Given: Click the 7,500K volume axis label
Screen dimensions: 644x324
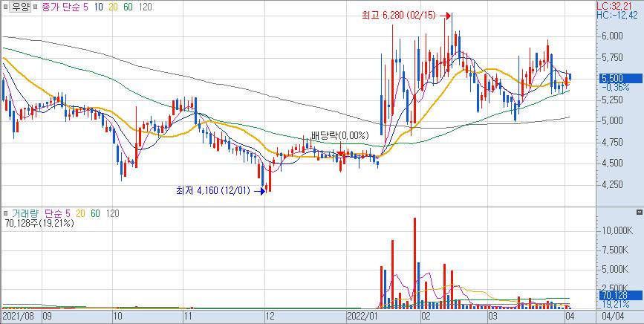Looking at the screenshot, I should tap(616, 250).
